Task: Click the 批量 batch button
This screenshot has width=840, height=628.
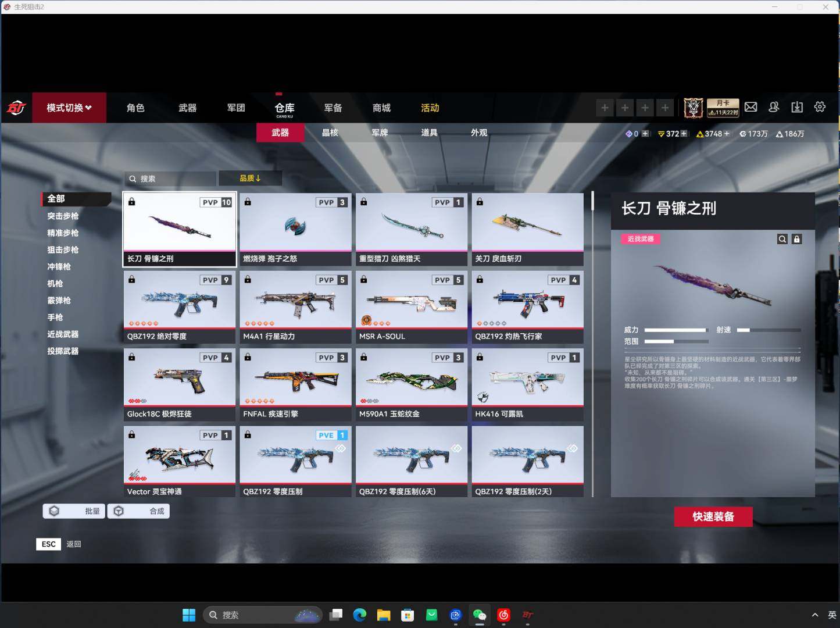Action: [x=74, y=511]
